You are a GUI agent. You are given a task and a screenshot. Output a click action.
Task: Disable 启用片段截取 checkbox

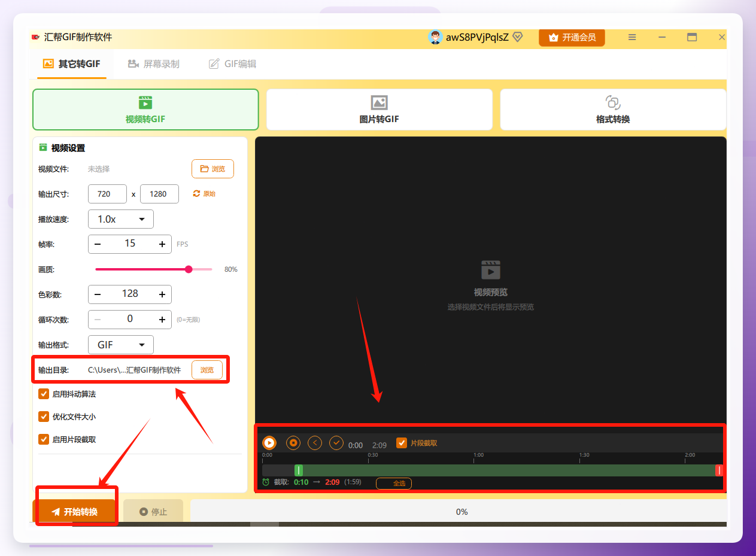[x=44, y=439]
